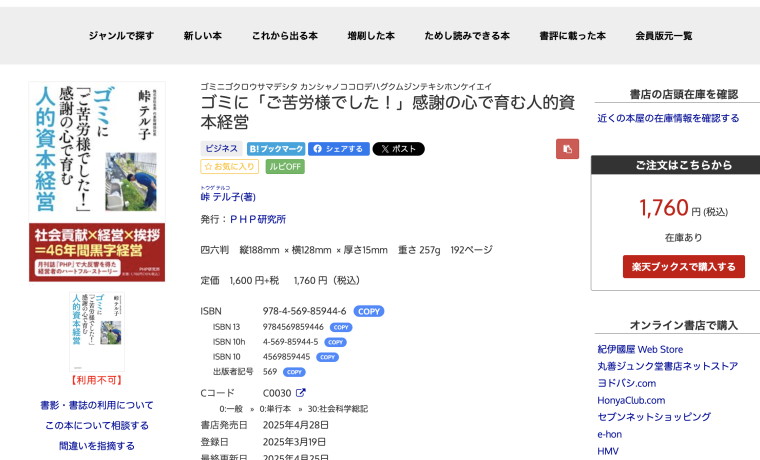The image size is (760, 460).
Task: Post to X using ポスト button
Action: click(x=398, y=149)
